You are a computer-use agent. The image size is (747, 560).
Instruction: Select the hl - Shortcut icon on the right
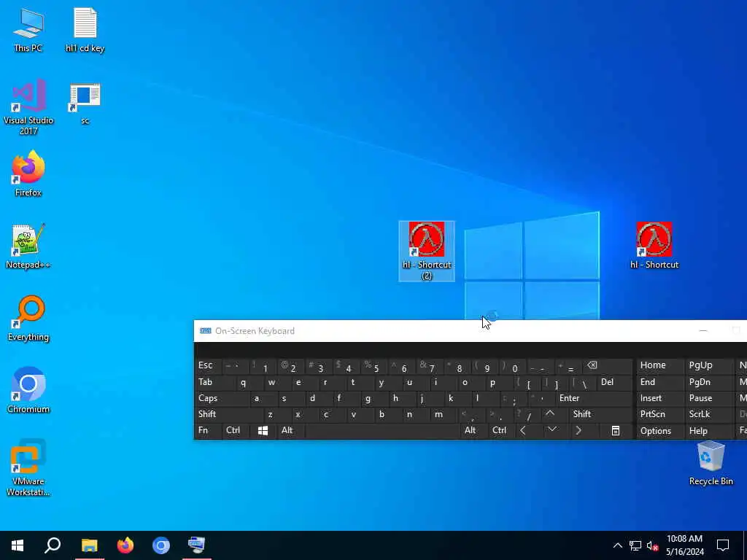654,246
